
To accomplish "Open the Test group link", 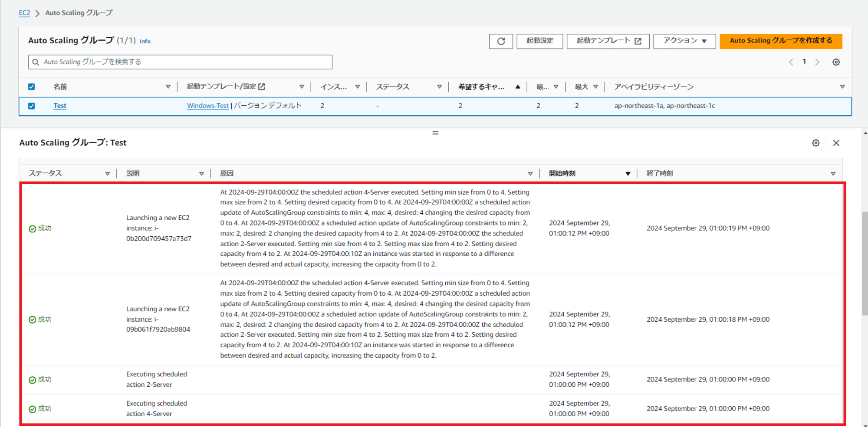I will point(60,106).
